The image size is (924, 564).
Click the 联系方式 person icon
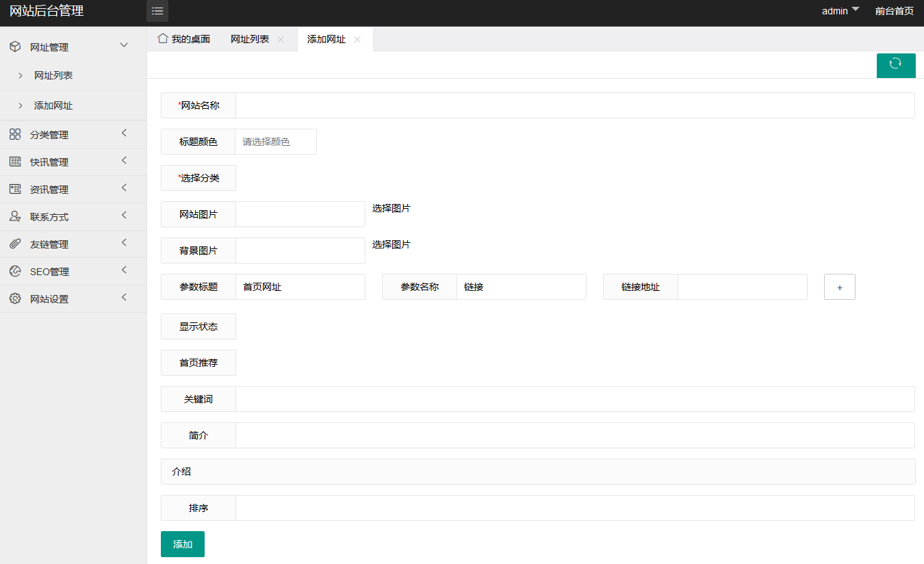tap(15, 217)
